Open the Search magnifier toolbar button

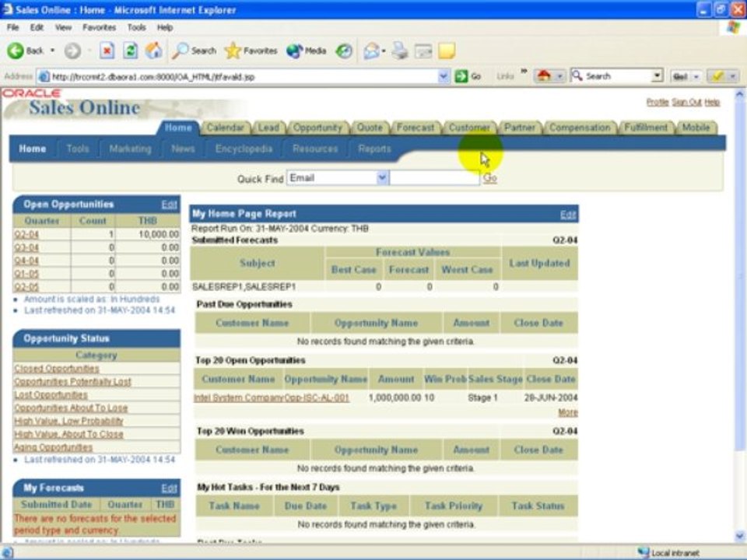click(194, 51)
